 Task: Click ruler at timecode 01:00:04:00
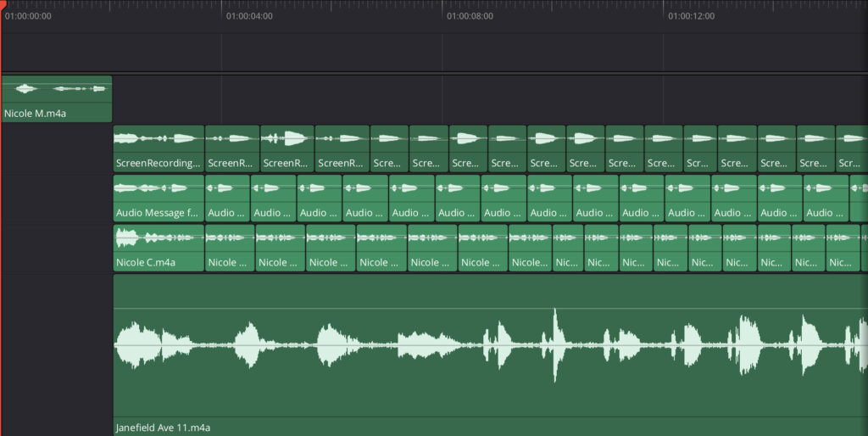pos(249,16)
